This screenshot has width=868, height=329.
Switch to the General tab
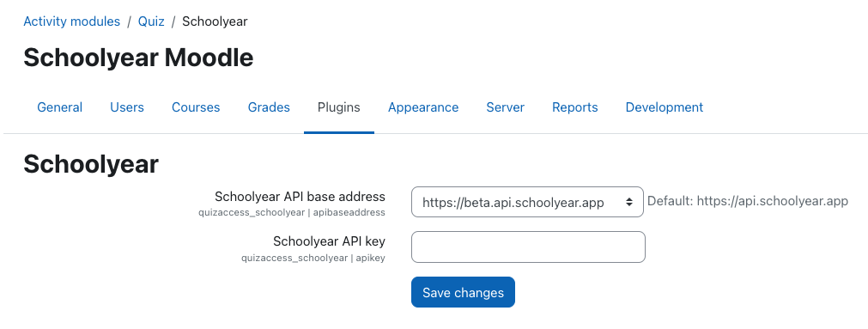[60, 107]
